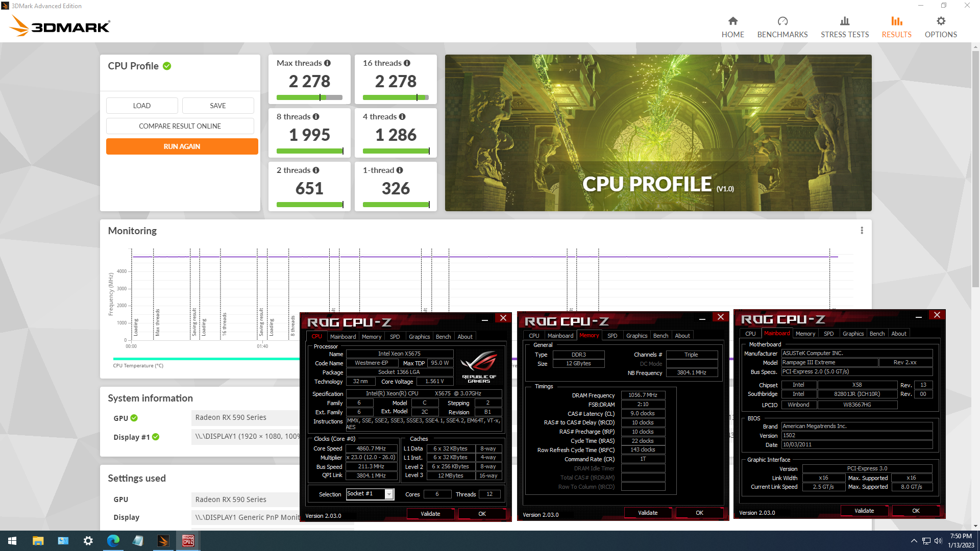Open the HOME section icon
The width and height of the screenshot is (980, 551).
732,21
